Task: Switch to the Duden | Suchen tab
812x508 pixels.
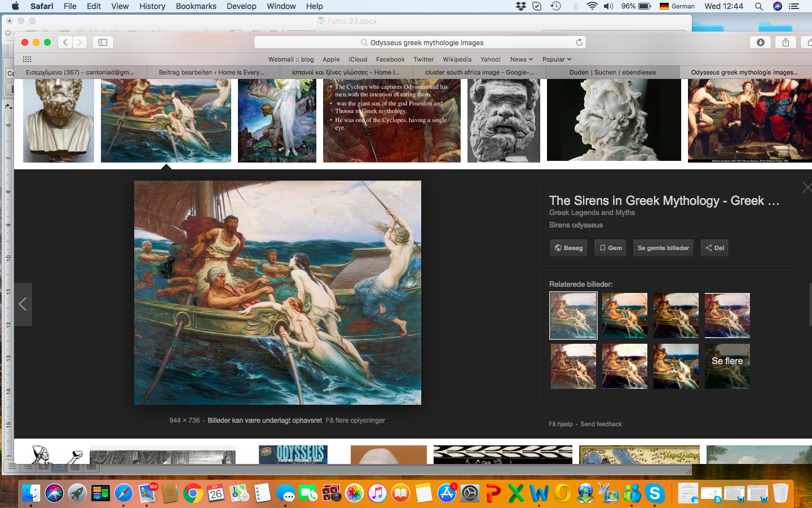Action: click(612, 72)
